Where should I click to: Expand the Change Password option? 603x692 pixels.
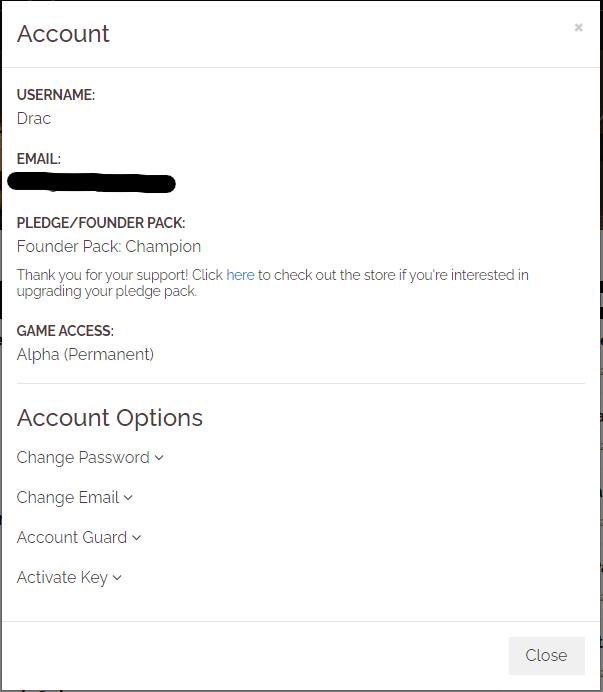(x=83, y=457)
